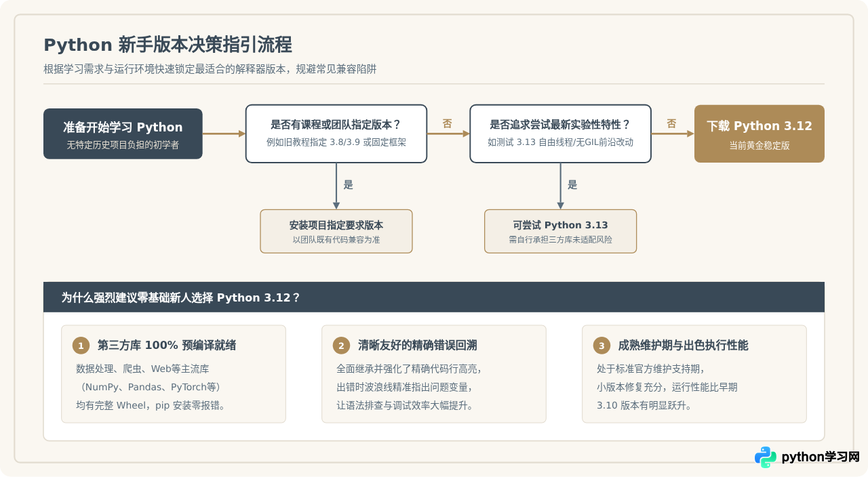868x477 pixels.
Task: Click the heading '第三方库 100% 预编译就绪'
Action: [167, 346]
